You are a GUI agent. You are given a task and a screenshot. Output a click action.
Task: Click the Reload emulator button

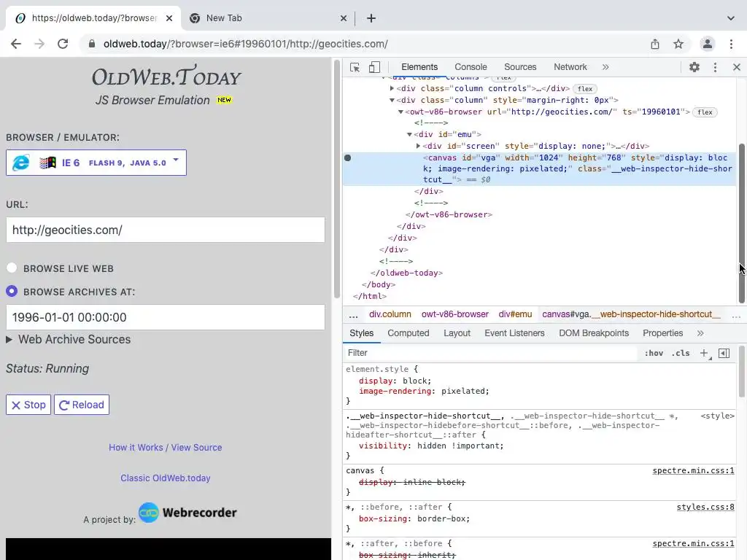tap(82, 405)
